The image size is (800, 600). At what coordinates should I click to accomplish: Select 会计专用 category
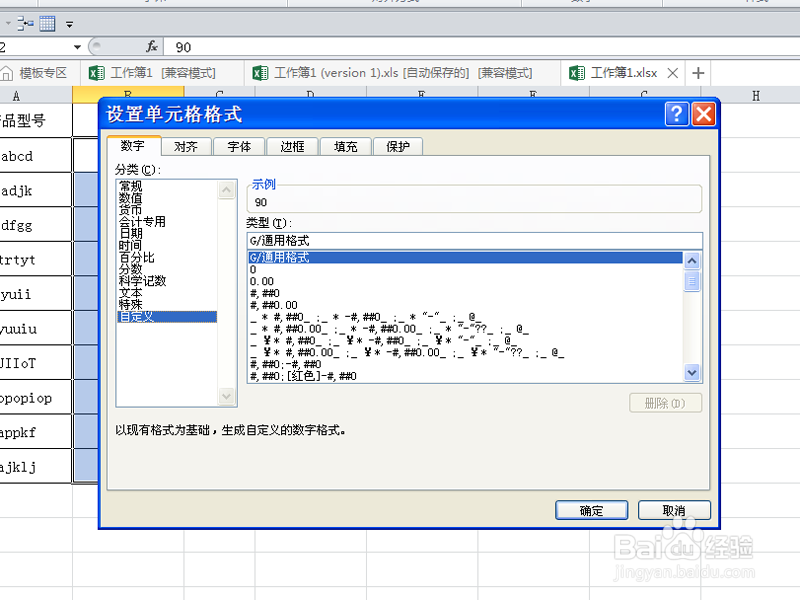pyautogui.click(x=142, y=221)
